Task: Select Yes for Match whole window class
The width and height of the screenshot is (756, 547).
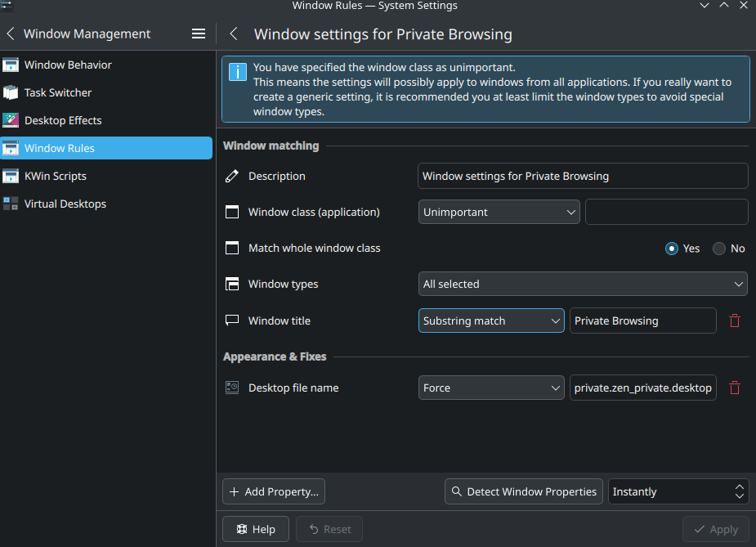Action: click(671, 249)
